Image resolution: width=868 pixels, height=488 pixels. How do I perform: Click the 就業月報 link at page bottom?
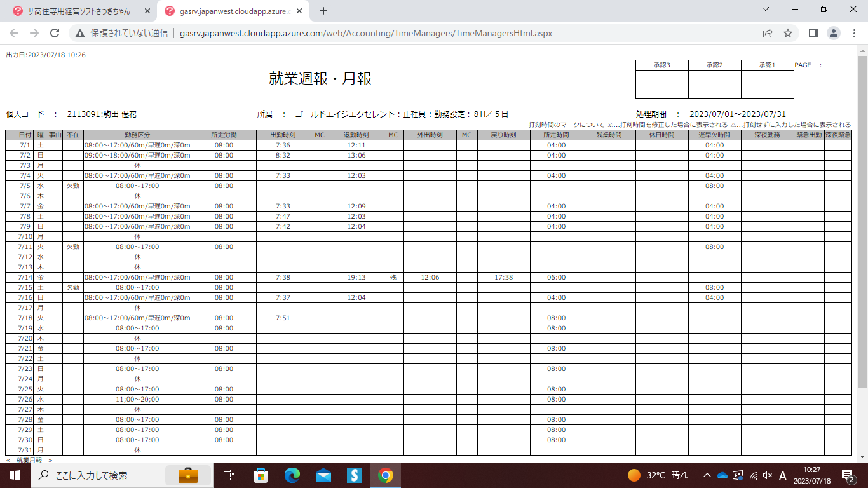(29, 460)
